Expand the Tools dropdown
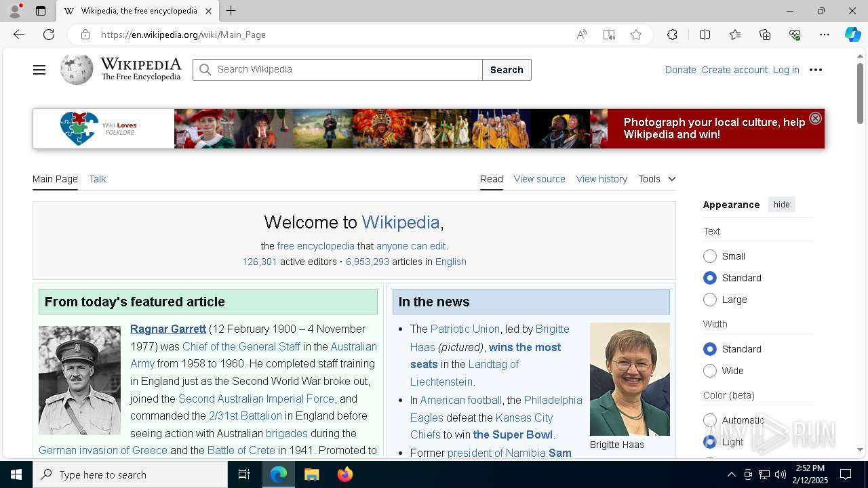This screenshot has height=488, width=868. (x=656, y=179)
